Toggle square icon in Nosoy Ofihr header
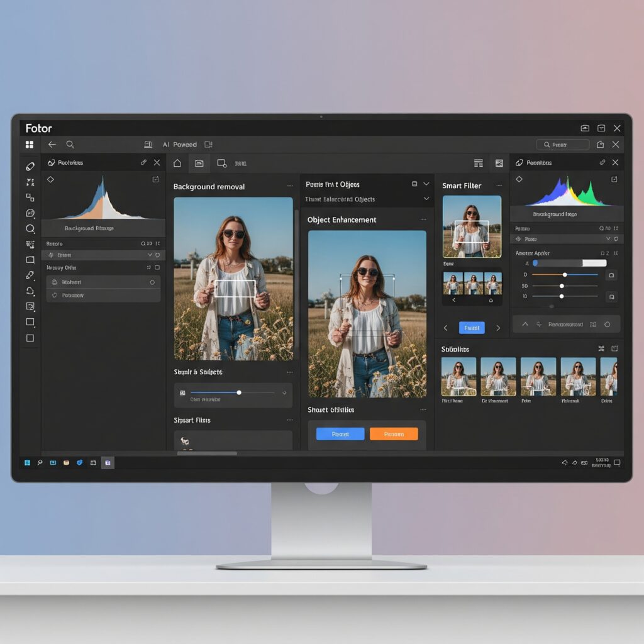 pyautogui.click(x=157, y=267)
